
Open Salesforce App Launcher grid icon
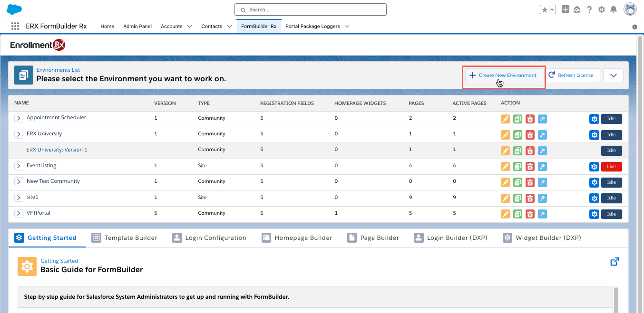click(15, 27)
